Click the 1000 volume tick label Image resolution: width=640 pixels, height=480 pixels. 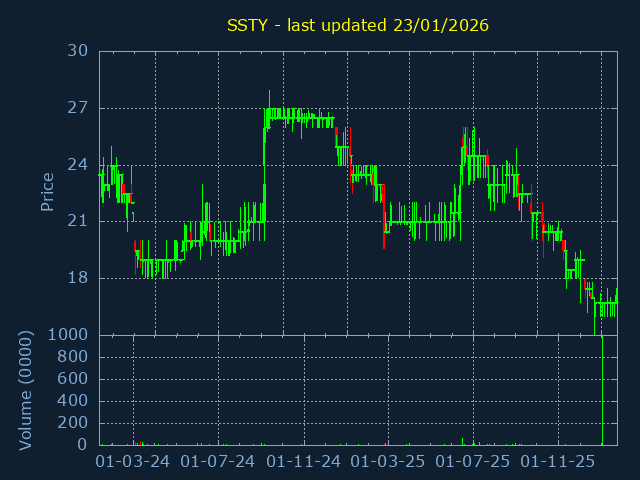pyautogui.click(x=68, y=335)
